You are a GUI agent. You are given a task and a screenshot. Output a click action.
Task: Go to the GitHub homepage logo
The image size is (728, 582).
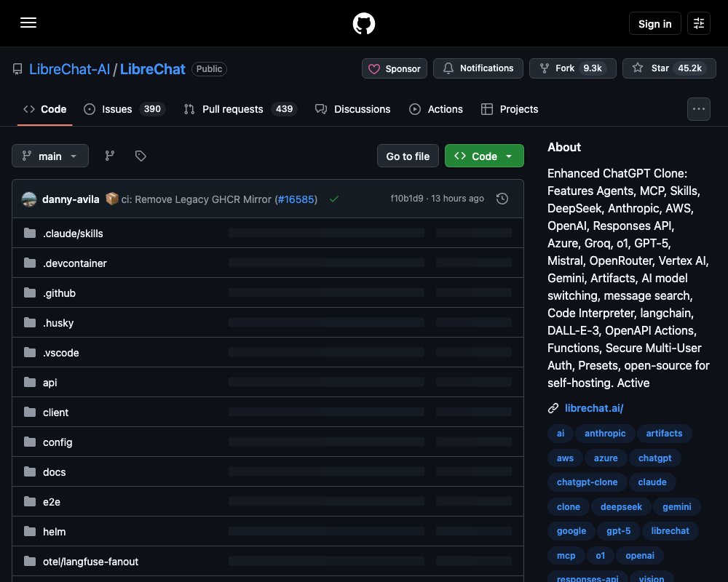(x=363, y=23)
